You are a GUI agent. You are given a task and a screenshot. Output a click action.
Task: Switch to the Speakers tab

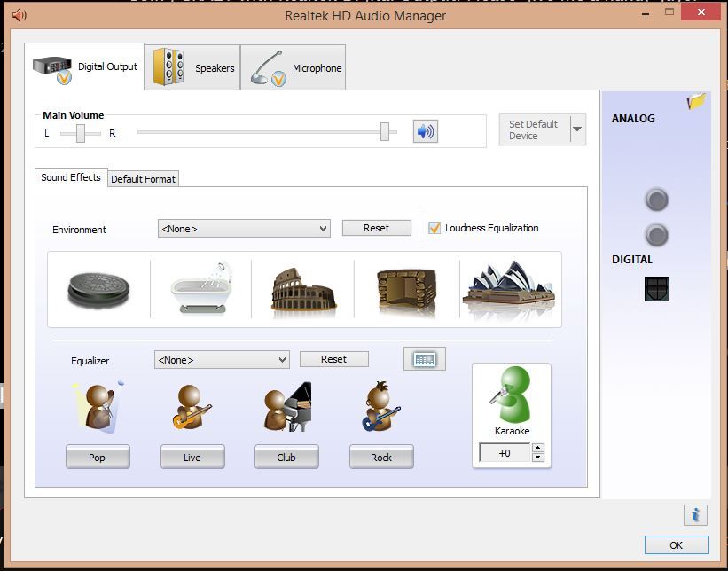[192, 67]
